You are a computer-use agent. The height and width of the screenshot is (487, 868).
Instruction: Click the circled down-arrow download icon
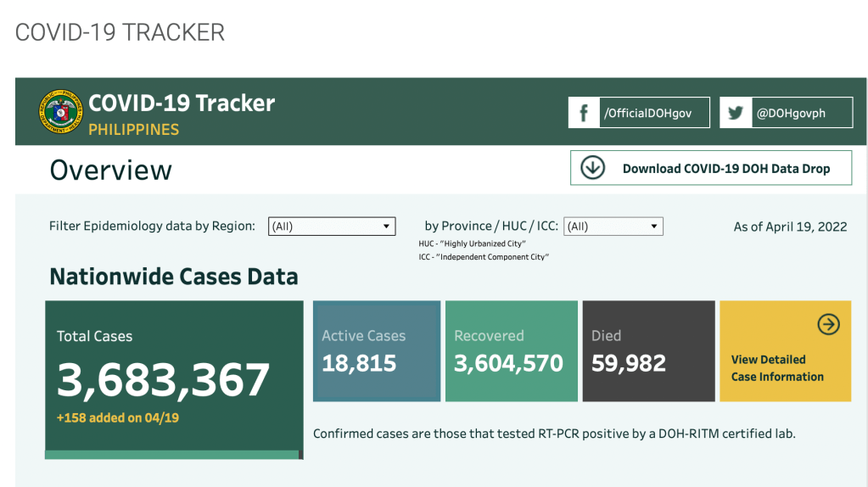pyautogui.click(x=592, y=168)
